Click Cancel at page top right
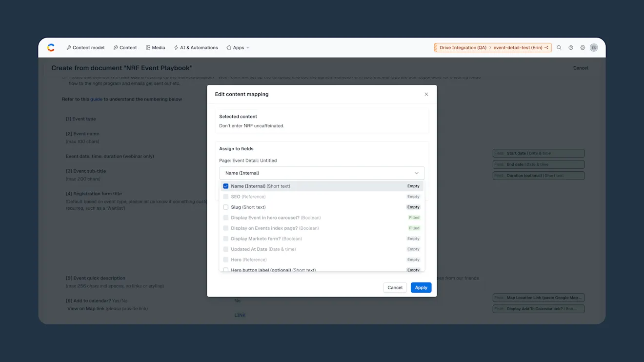The image size is (644, 362). click(x=581, y=68)
